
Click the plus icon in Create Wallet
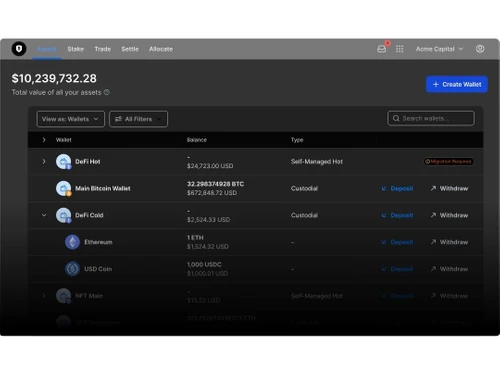(436, 84)
